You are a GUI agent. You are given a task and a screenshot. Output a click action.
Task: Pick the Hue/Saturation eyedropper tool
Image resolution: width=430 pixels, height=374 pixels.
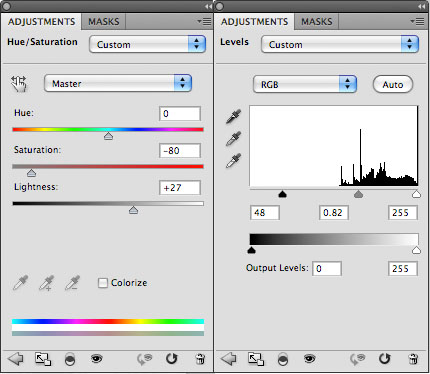click(x=21, y=283)
